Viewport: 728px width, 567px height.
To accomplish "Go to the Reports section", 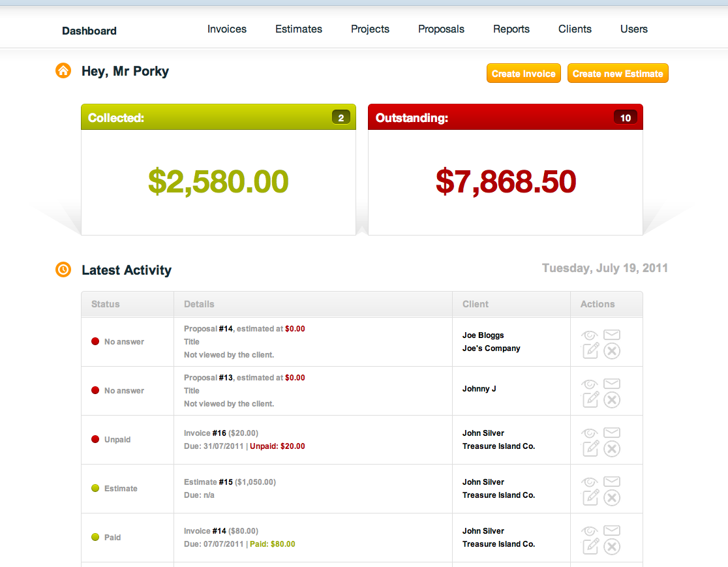I will (511, 29).
